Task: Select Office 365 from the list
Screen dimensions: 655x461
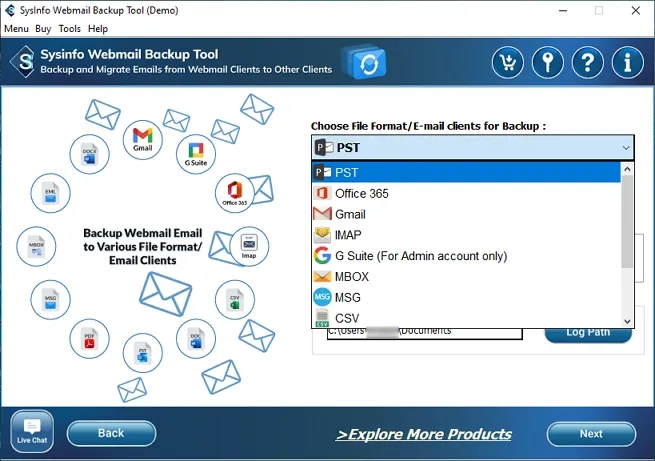Action: click(x=466, y=193)
